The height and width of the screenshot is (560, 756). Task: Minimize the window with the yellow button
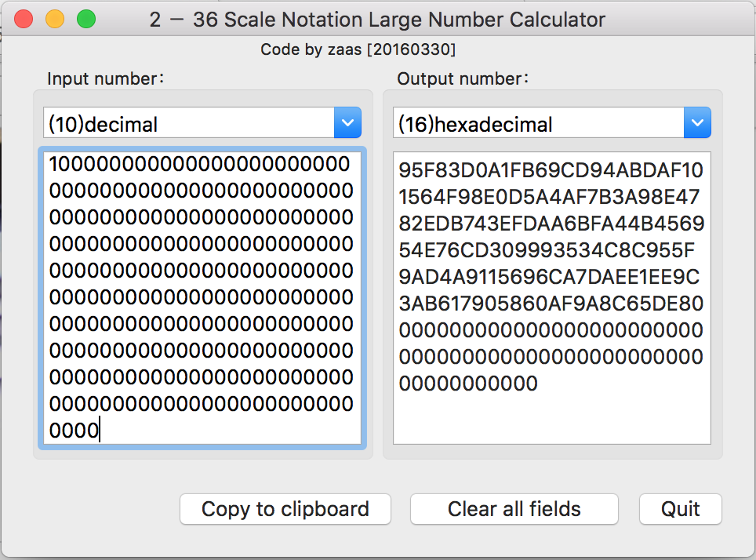coord(55,19)
